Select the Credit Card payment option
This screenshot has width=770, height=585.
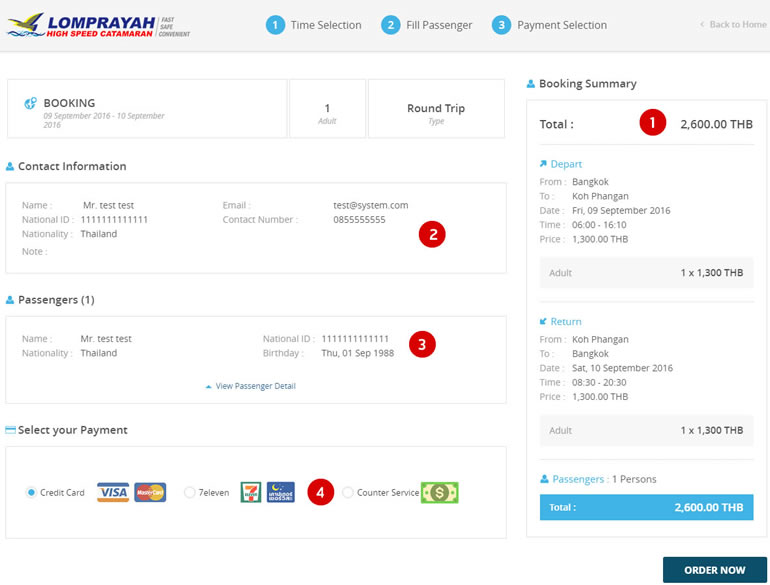31,492
